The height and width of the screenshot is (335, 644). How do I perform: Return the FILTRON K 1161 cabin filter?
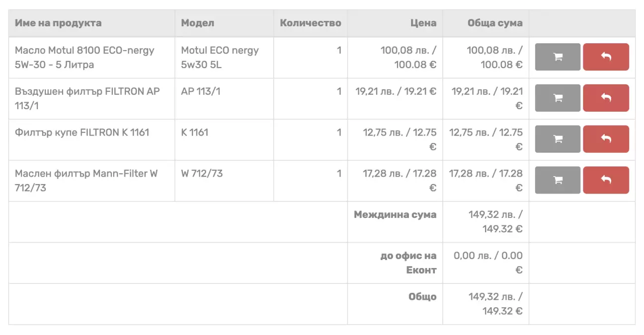pyautogui.click(x=606, y=139)
